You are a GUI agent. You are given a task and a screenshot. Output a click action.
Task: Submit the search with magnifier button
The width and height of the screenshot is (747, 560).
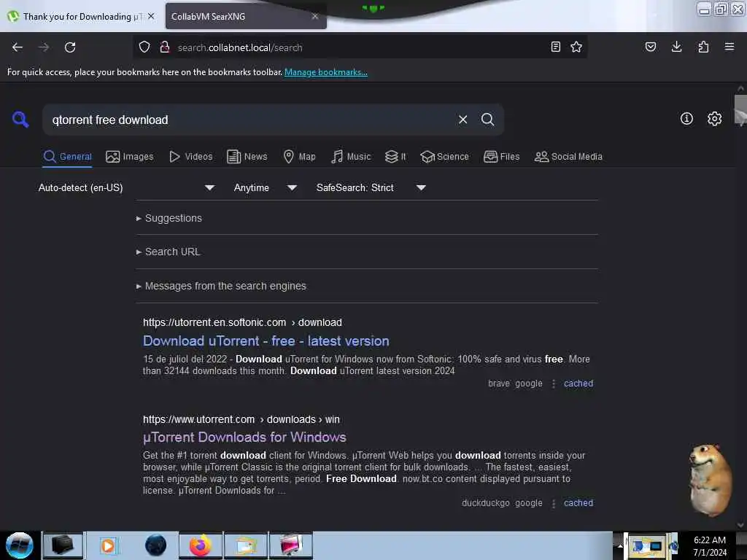point(487,120)
